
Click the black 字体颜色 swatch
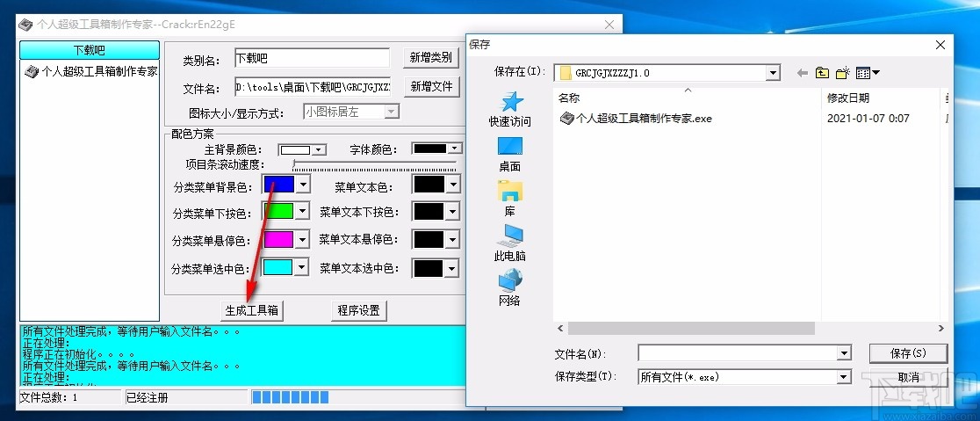(429, 149)
